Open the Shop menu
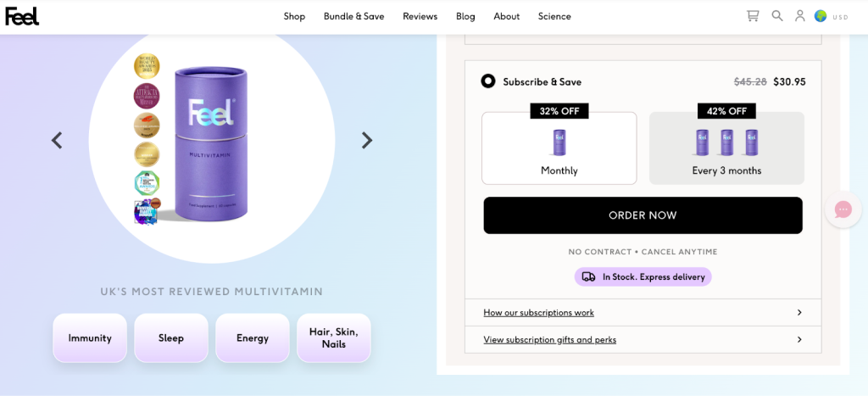The height and width of the screenshot is (396, 868). [294, 17]
